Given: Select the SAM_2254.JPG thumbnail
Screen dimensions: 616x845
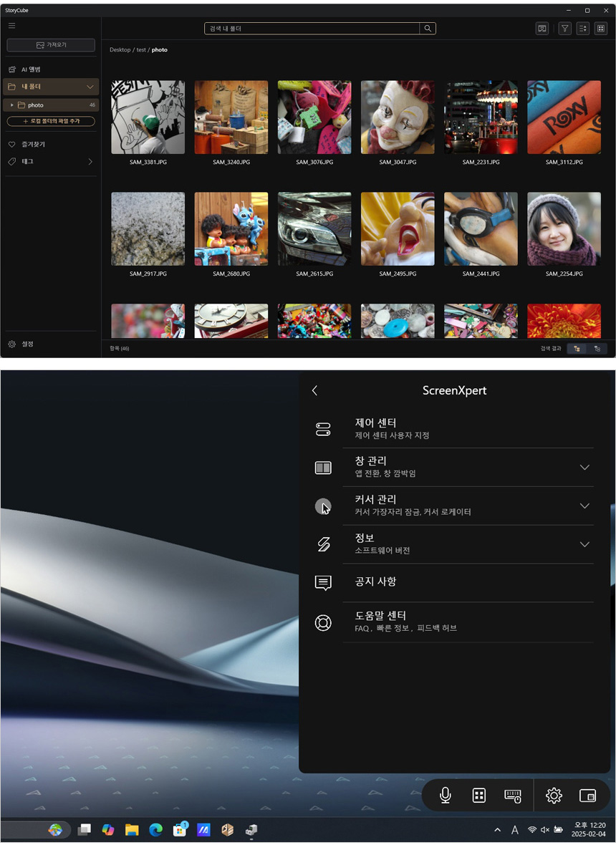Looking at the screenshot, I should (564, 229).
